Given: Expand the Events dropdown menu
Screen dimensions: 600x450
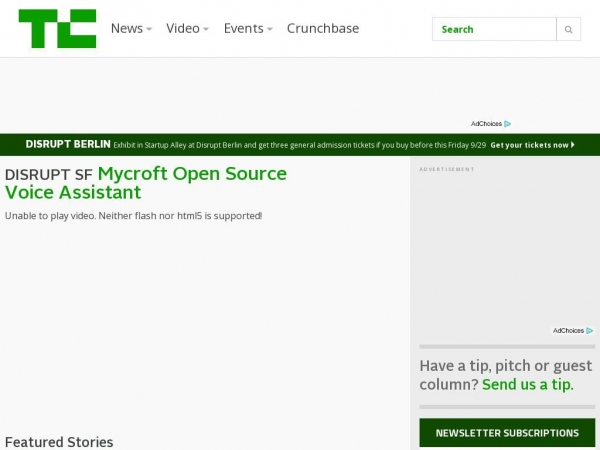Looking at the screenshot, I should [248, 28].
